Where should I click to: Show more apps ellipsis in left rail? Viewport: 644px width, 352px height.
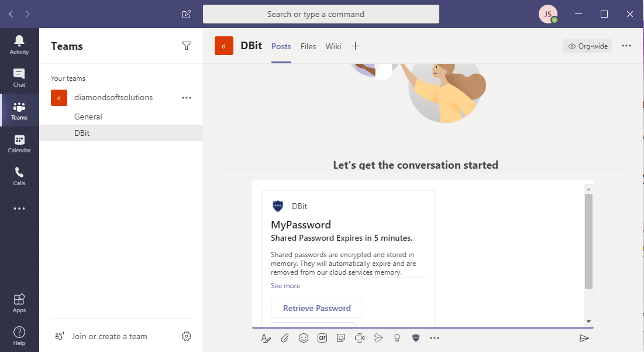(19, 209)
